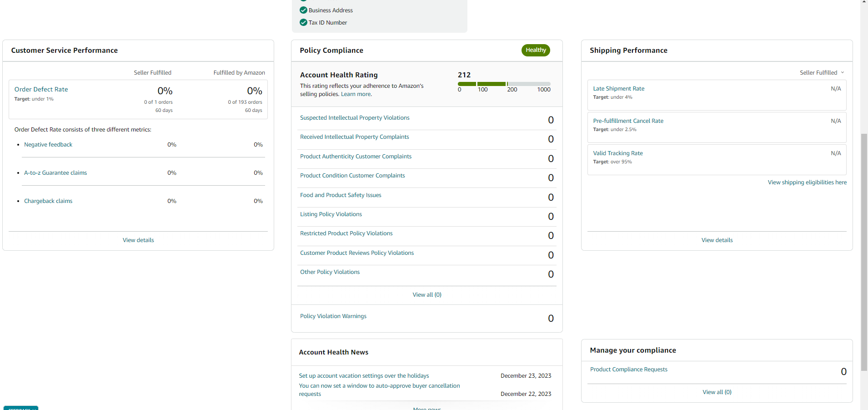This screenshot has width=868, height=410.
Task: Open Product Condition Customer Complaints
Action: [x=352, y=176]
